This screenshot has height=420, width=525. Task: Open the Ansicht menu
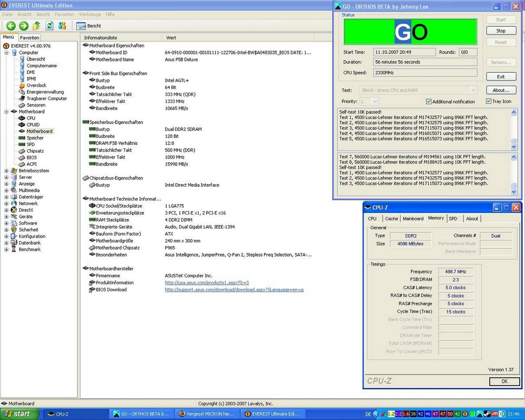[x=24, y=14]
